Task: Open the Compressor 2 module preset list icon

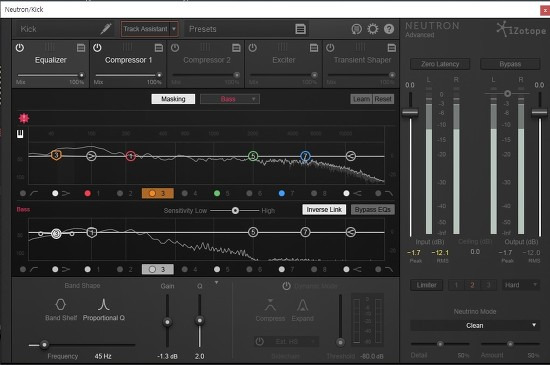Action: [236, 48]
